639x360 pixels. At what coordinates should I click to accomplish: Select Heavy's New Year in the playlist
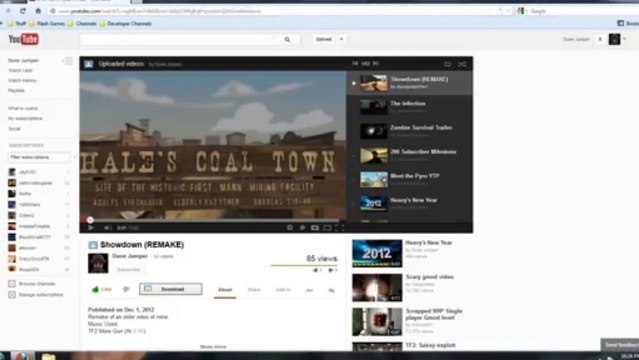point(410,203)
